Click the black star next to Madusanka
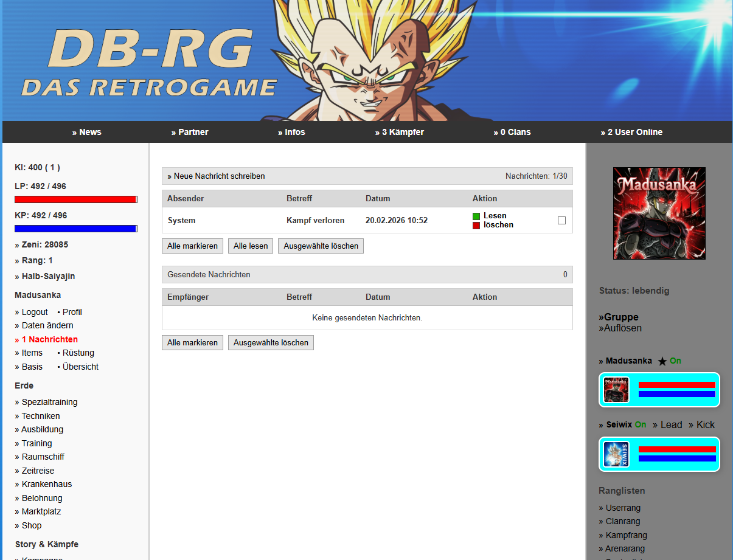 coord(662,361)
